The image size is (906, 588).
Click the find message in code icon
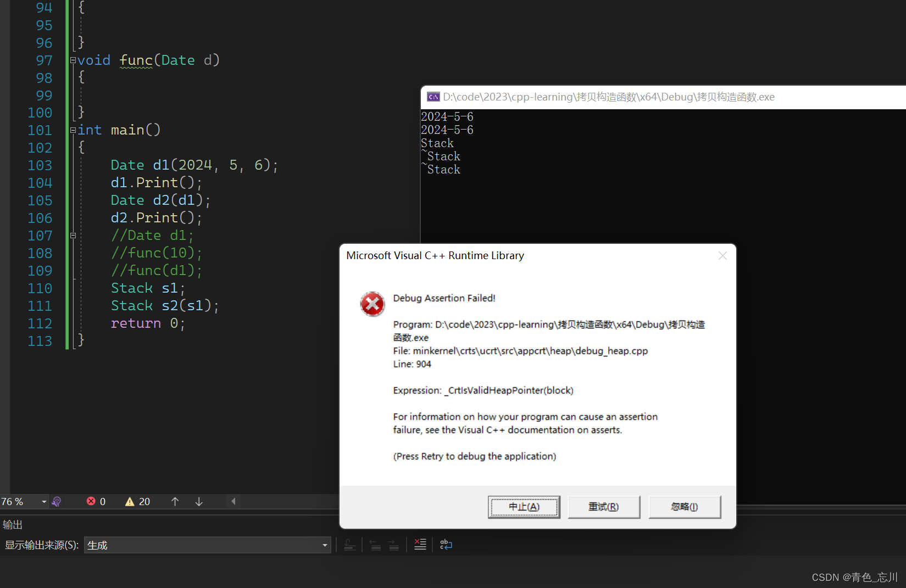[x=350, y=545]
